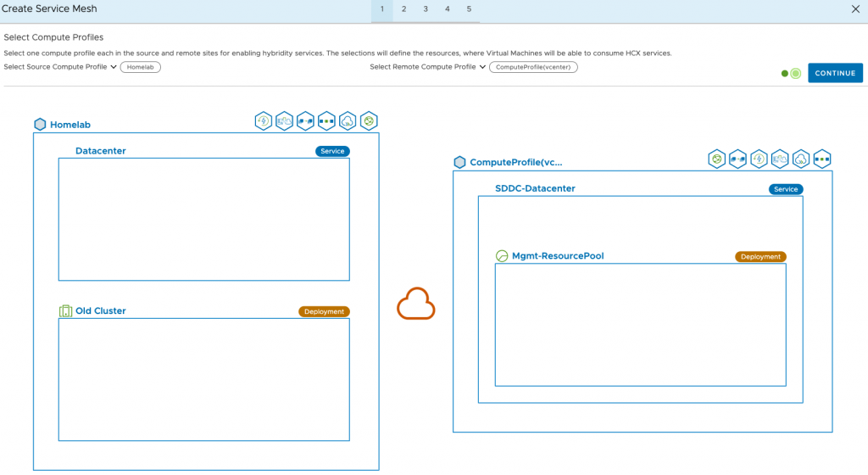The image size is (868, 475).
Task: Click the Mgmt-ResourcePool green pool icon
Action: (x=502, y=256)
